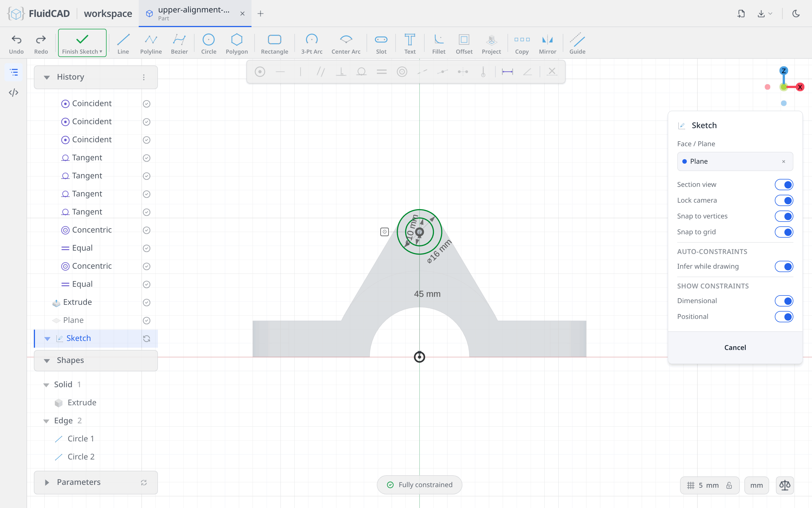Select the Project tool

(x=491, y=43)
